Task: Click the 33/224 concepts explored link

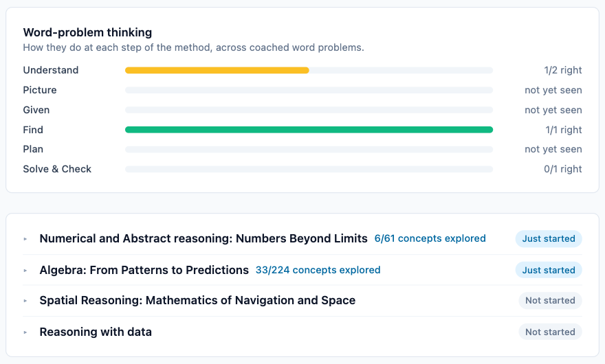Action: pos(318,270)
